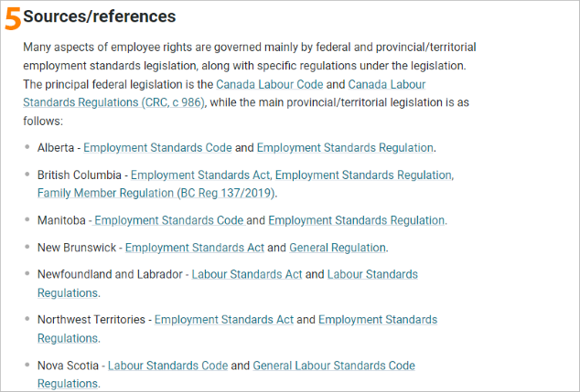
Task: Open Northwest Territories Employment Standards Act link
Action: pyautogui.click(x=224, y=319)
